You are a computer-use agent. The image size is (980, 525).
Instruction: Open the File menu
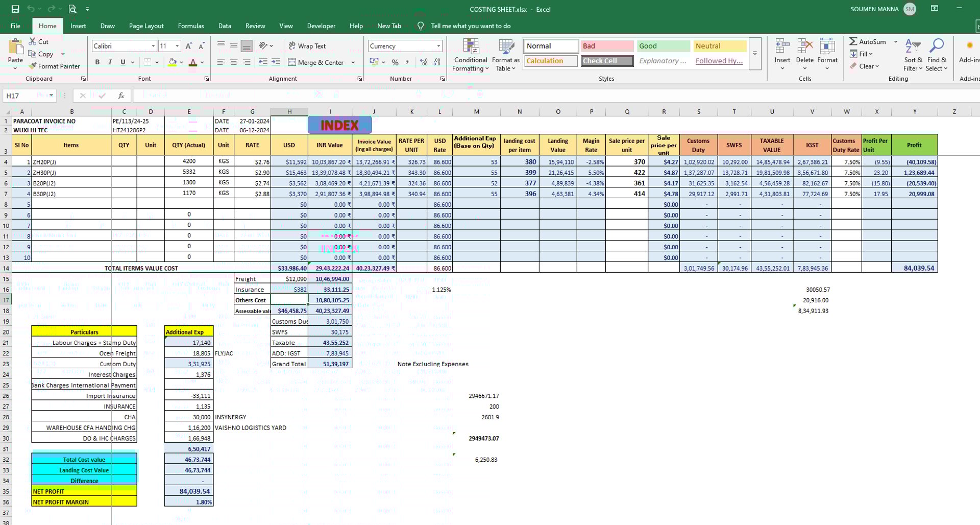pos(16,26)
